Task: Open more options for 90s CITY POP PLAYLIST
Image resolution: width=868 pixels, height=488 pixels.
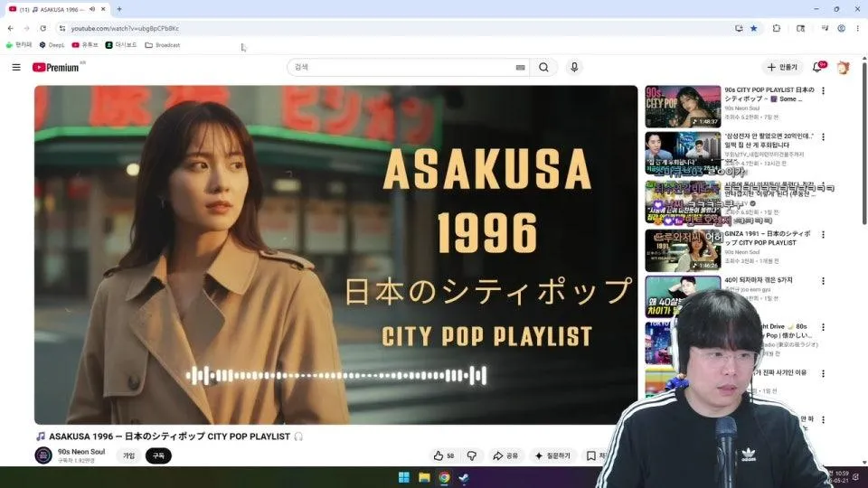Action: point(823,90)
